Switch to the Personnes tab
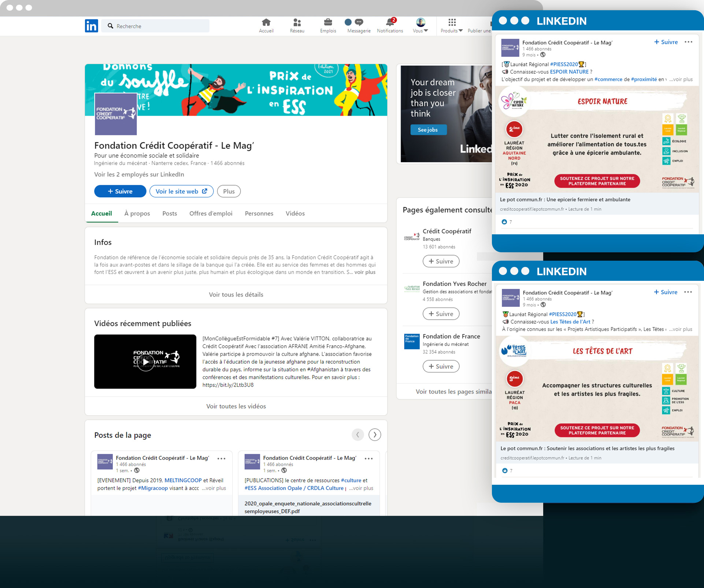This screenshot has height=588, width=704. 259,213
